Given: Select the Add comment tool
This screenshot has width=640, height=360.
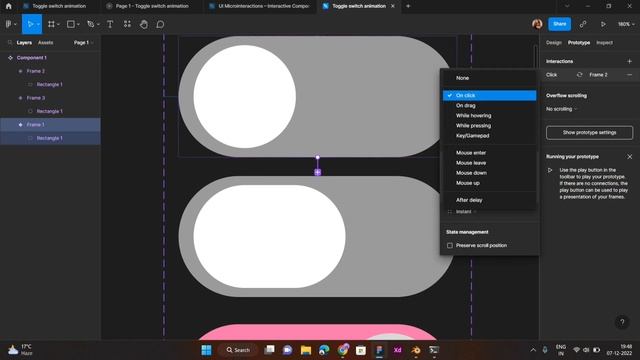Looking at the screenshot, I should point(160,24).
